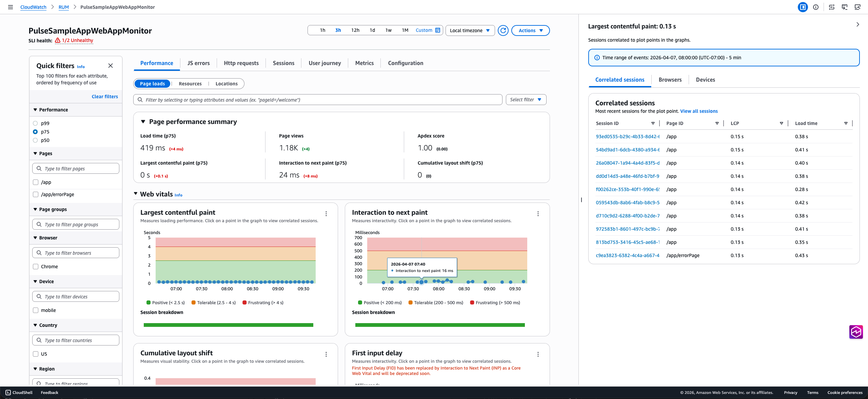Viewport: 868px width, 399px height.
Task: Open the First input delay options menu
Action: pyautogui.click(x=538, y=354)
